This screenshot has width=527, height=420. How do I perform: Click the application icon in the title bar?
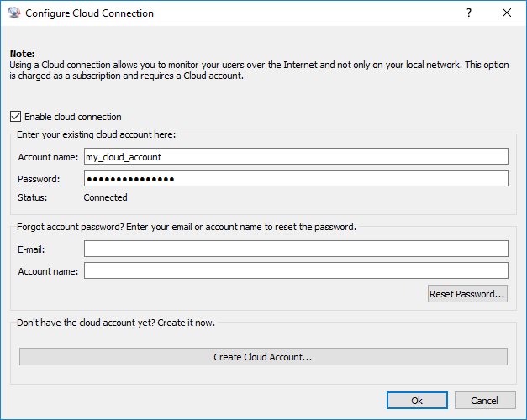[13, 13]
